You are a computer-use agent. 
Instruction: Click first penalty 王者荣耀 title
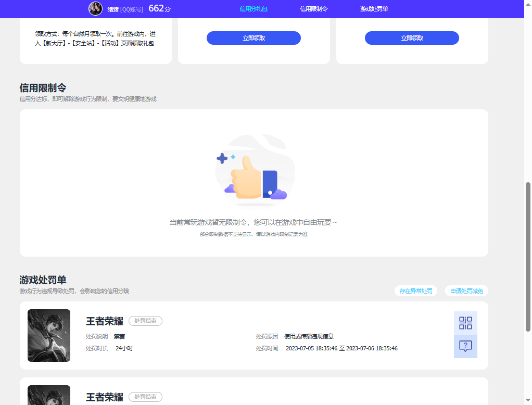(x=105, y=321)
